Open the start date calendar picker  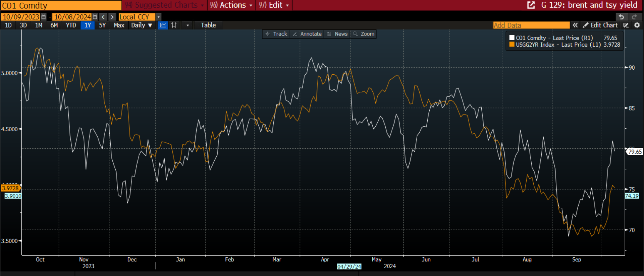[44, 17]
